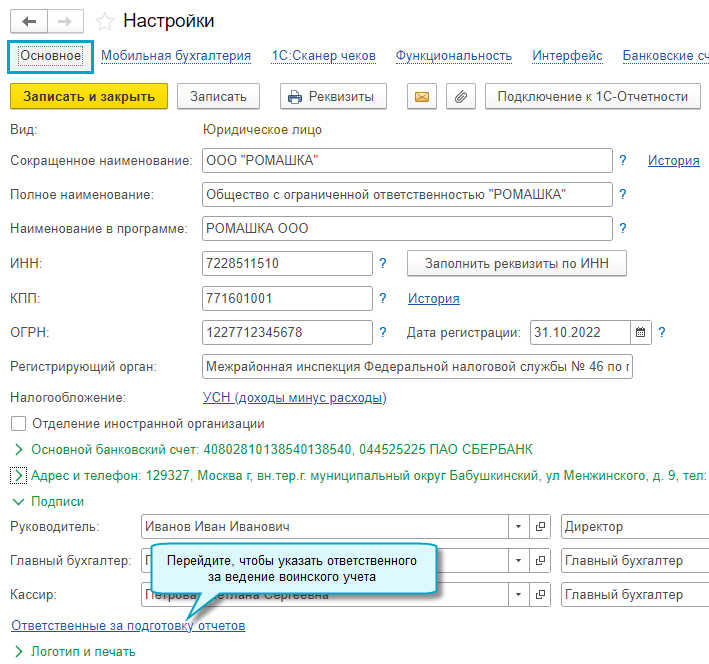Show help for Наименование в программе field
709x664 pixels.
pyautogui.click(x=623, y=228)
